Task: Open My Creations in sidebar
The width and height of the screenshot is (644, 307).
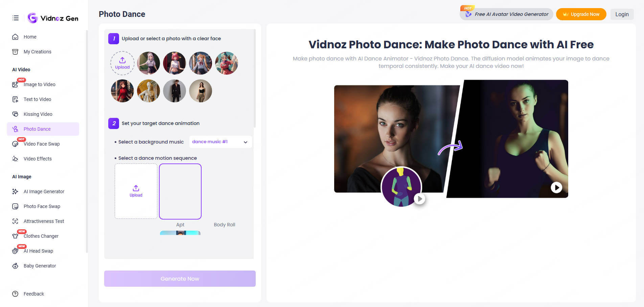Action: click(43, 52)
